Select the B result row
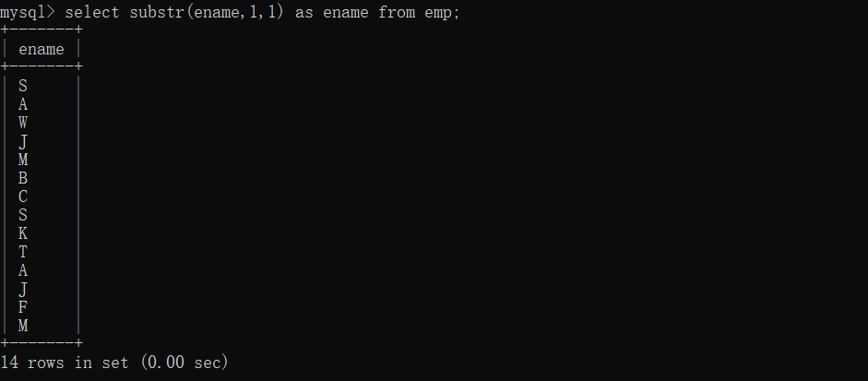The width and height of the screenshot is (868, 381). (x=41, y=178)
